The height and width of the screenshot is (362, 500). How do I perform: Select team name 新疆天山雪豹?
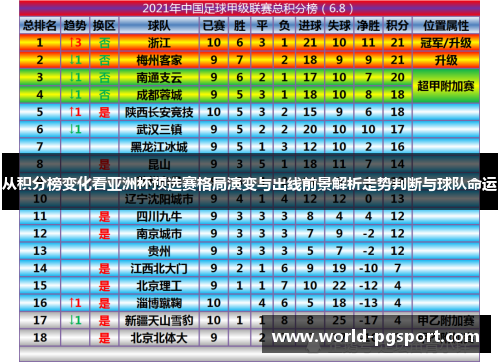pos(159,320)
